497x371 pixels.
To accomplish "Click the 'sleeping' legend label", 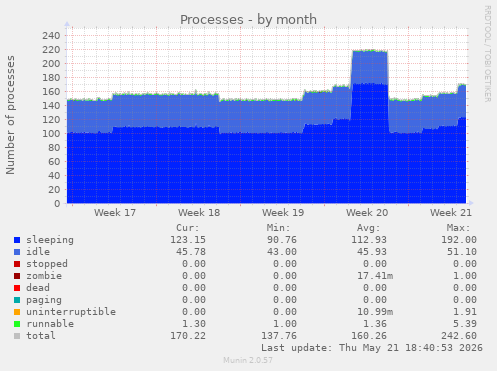I will (x=50, y=240).
